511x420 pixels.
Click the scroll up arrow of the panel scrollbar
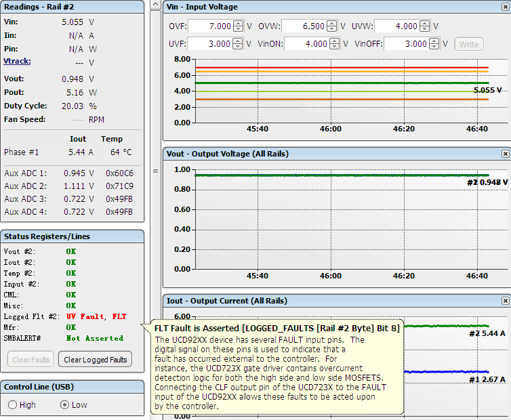155,4
